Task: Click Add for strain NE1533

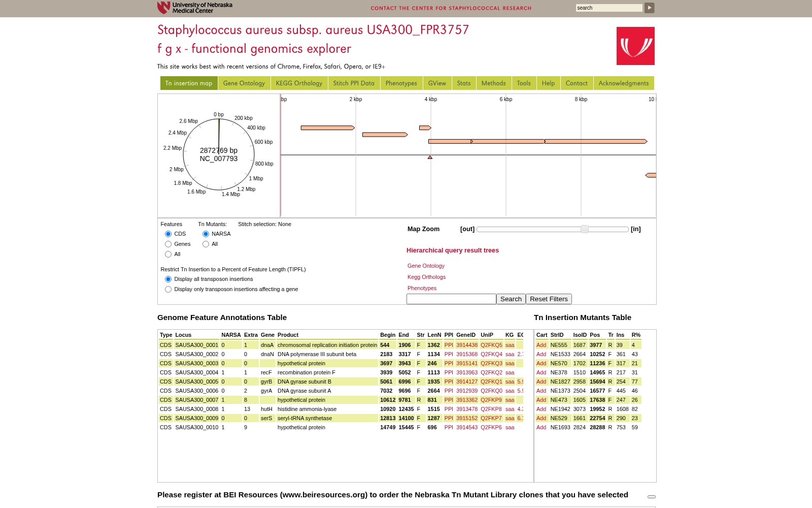Action: pyautogui.click(x=542, y=354)
